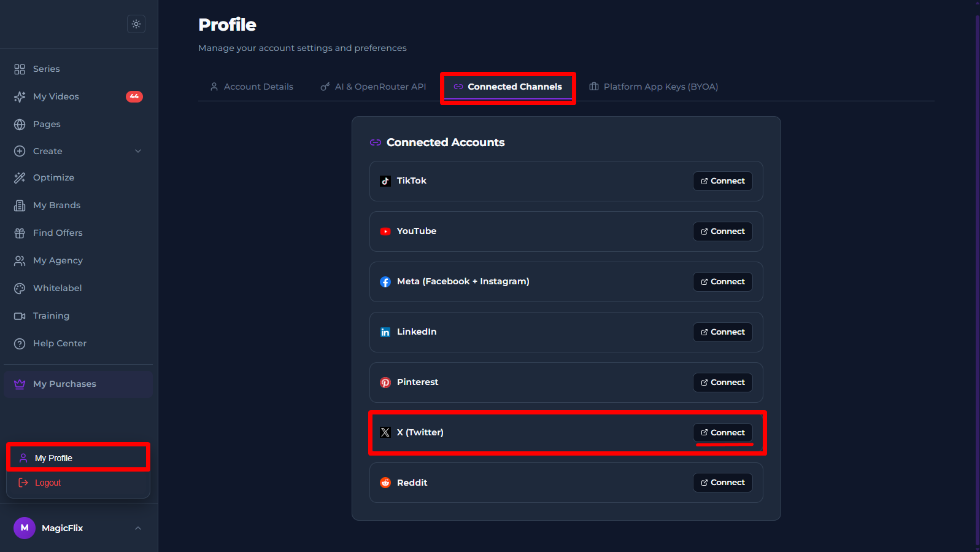
Task: Click the Reddit logo icon
Action: click(385, 483)
